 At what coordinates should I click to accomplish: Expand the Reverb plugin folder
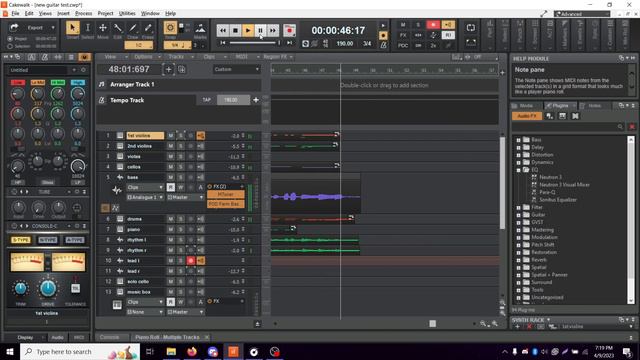pos(518,260)
